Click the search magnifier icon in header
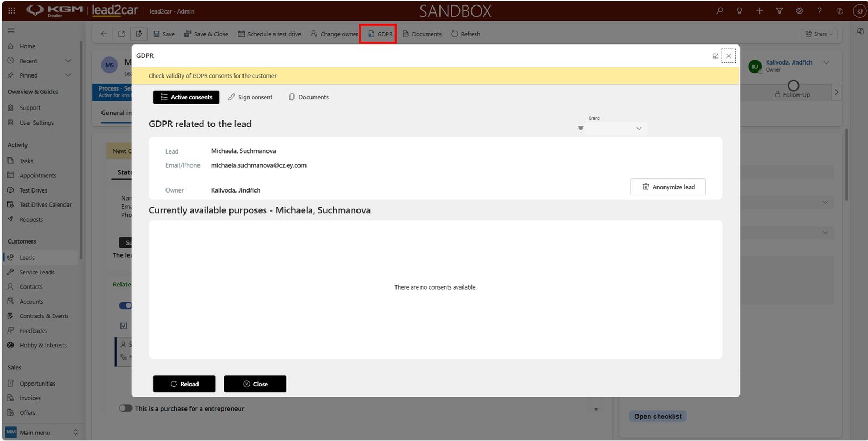 [x=719, y=11]
